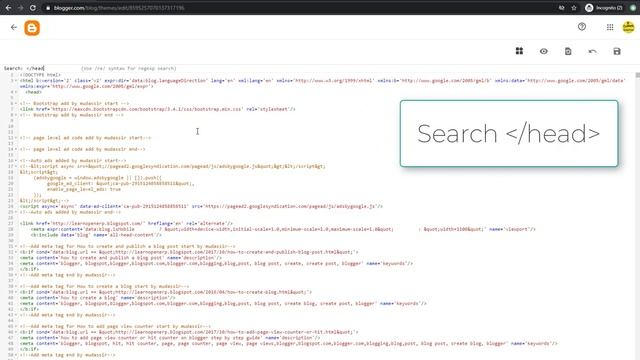The image size is (640, 360).
Task: Click the script async data-ad-client line
Action: click(201, 207)
